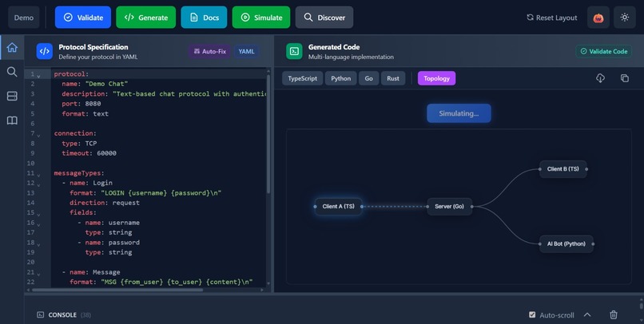Fold the password field at line 18
The width and height of the screenshot is (644, 324).
point(38,244)
